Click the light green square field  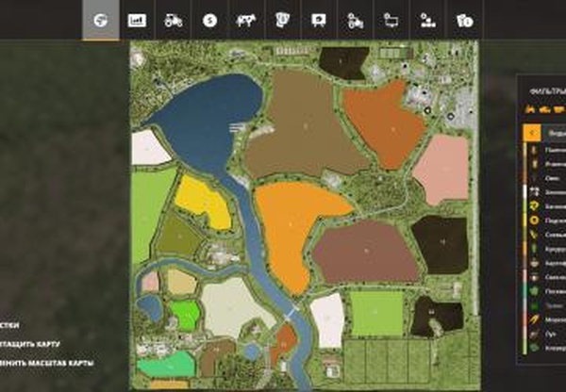376,313
